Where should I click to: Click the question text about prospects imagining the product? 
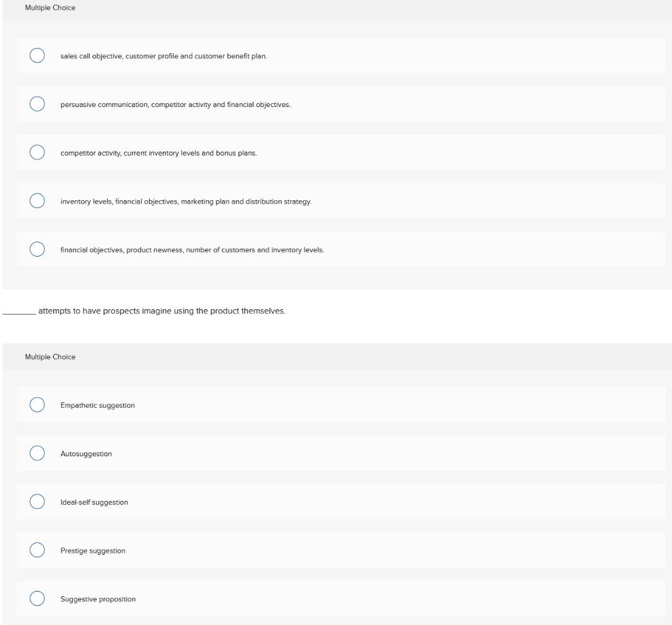[160, 312]
